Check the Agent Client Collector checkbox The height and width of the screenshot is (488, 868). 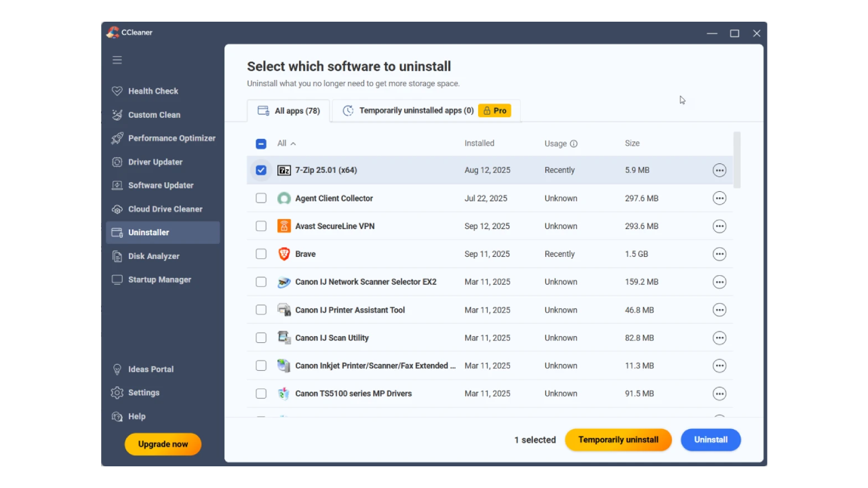261,198
